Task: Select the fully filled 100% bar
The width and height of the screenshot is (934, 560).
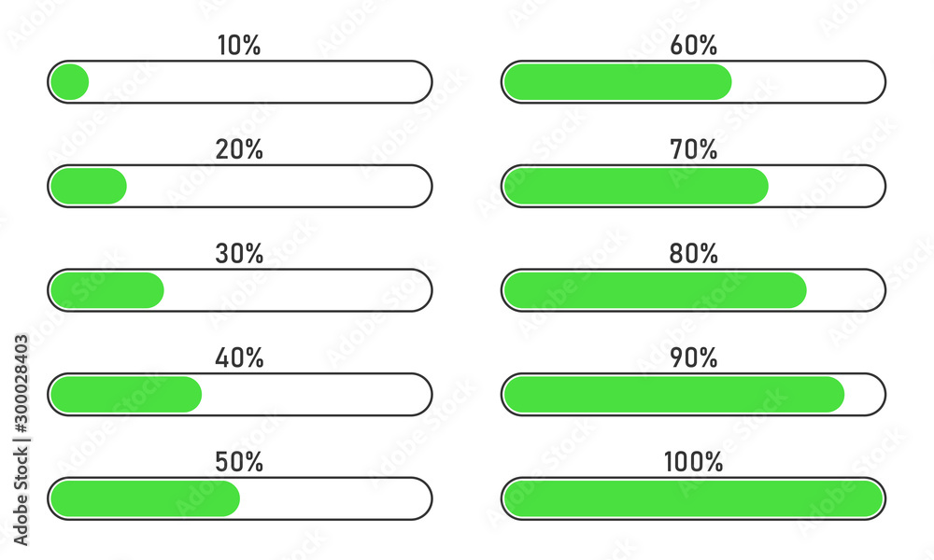Action: [693, 498]
